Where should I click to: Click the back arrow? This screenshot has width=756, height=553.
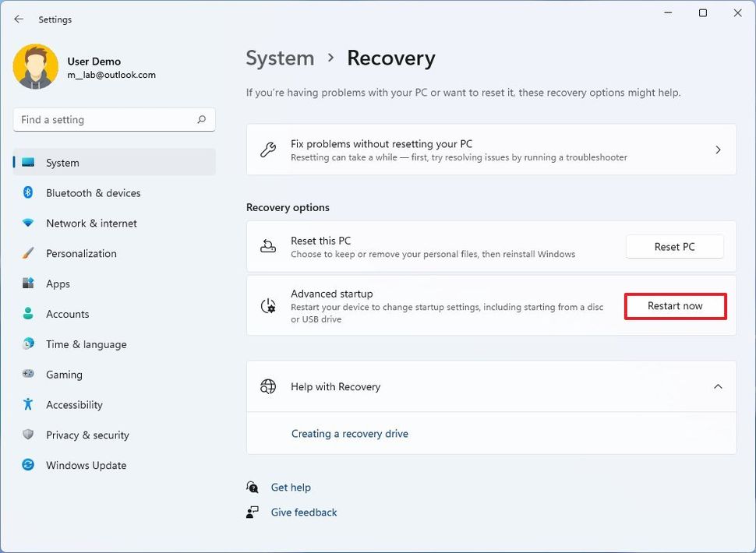coord(18,19)
